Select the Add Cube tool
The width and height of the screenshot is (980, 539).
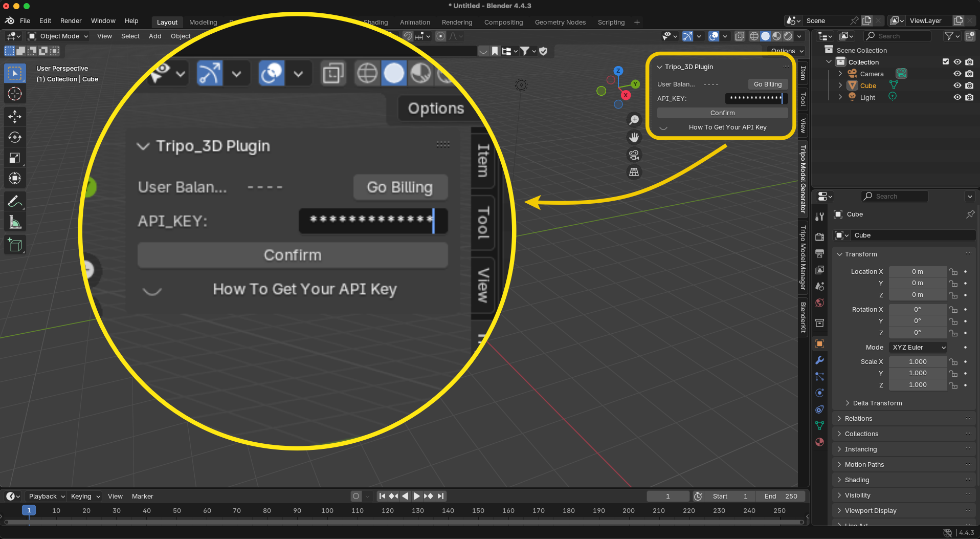pyautogui.click(x=15, y=245)
